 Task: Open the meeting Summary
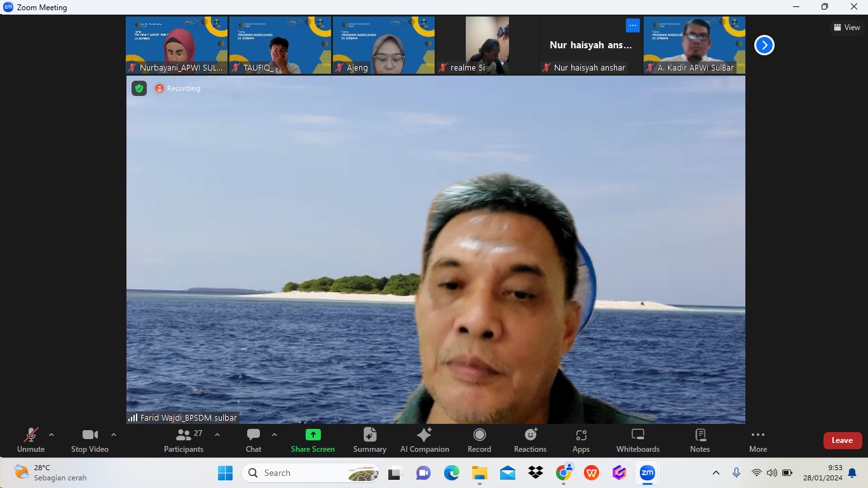pos(369,440)
